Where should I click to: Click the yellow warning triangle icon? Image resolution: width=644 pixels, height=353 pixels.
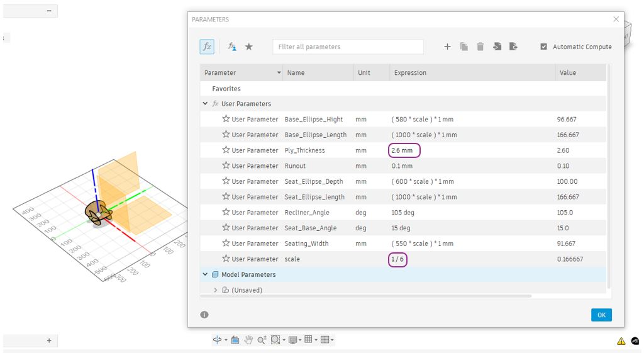point(621,341)
